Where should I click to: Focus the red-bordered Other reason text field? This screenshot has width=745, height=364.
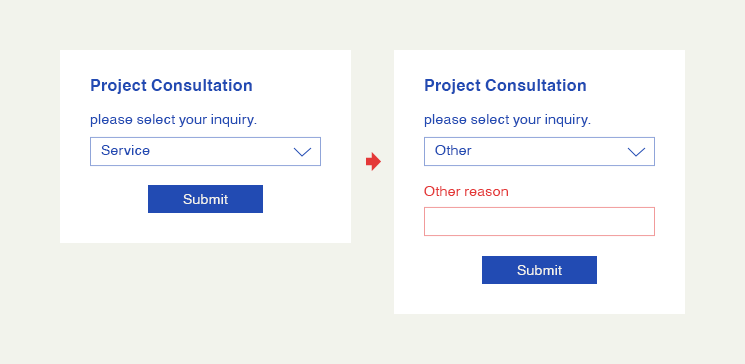coord(539,221)
